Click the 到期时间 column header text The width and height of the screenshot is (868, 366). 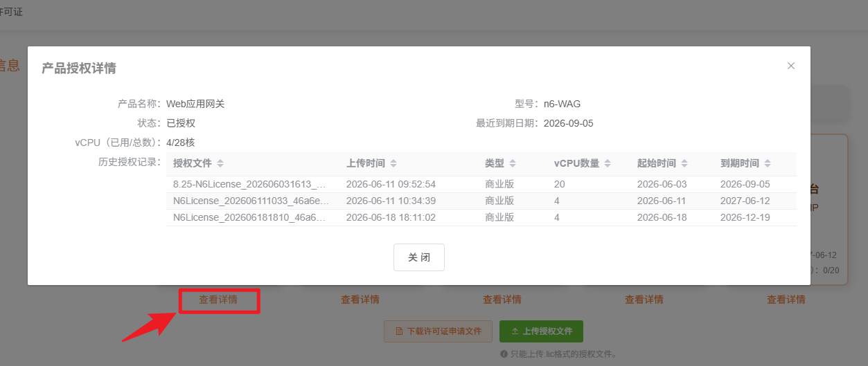click(740, 164)
